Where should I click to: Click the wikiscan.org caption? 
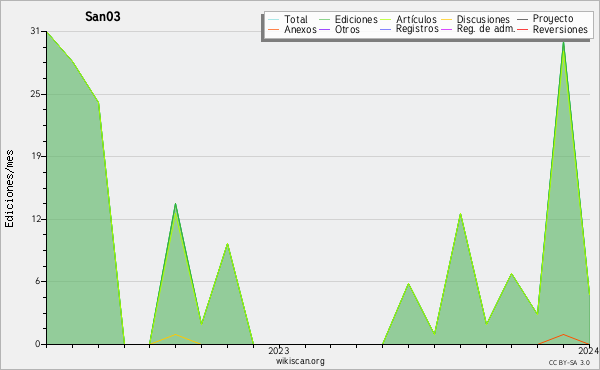300,360
